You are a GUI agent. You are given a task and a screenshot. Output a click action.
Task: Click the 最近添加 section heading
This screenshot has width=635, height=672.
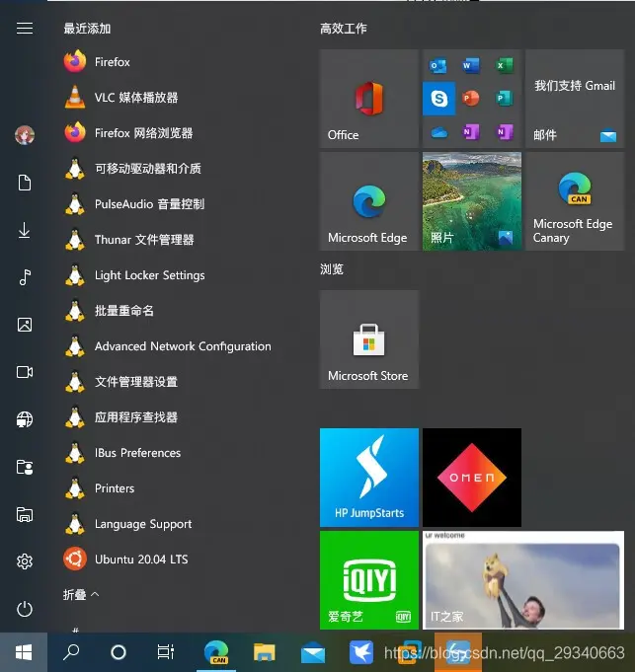88,29
